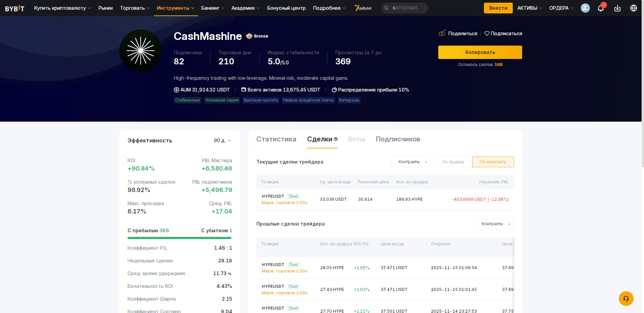Expand the Академия menu
The width and height of the screenshot is (644, 313).
point(245,8)
